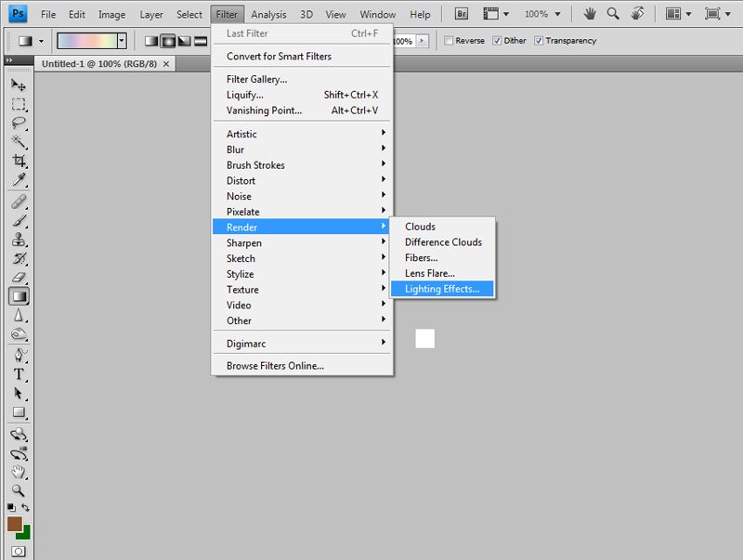Click the Rotate View tool in application bar

(638, 14)
